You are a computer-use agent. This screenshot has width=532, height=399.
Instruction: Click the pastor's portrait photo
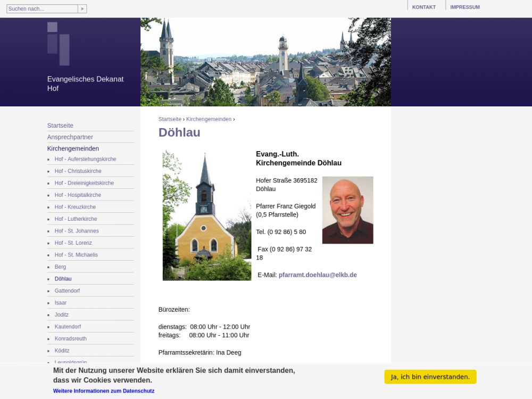(x=347, y=210)
